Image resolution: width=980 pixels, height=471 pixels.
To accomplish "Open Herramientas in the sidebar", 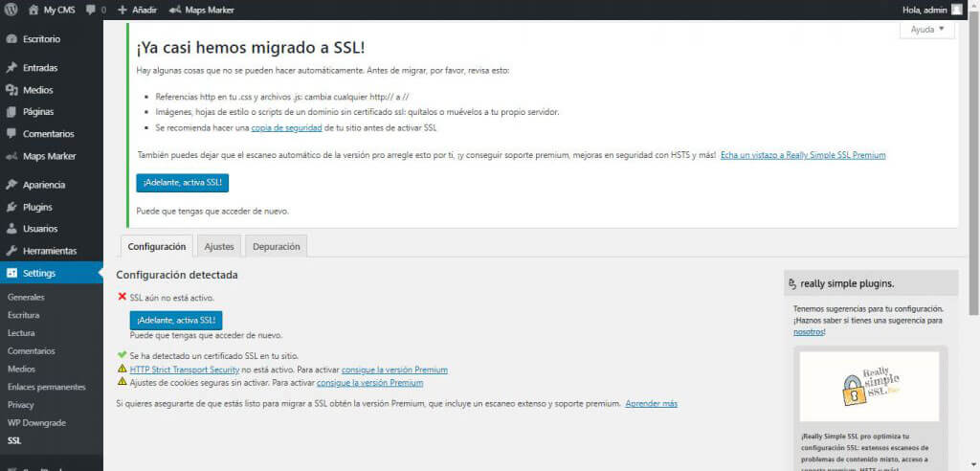I will [x=50, y=251].
